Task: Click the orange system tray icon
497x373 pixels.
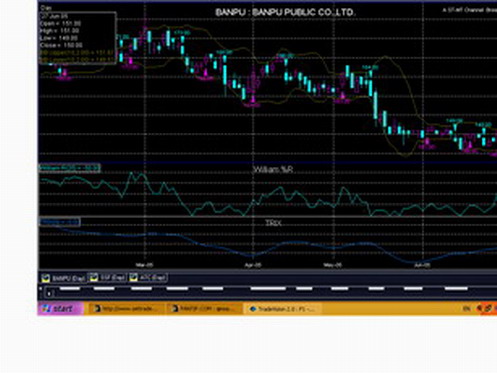Action: click(x=488, y=309)
